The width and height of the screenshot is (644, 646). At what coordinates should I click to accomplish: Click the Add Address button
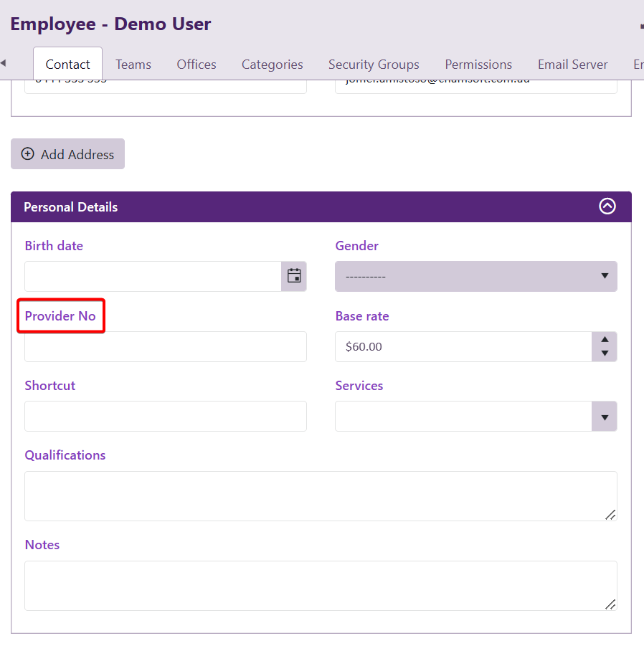(x=68, y=154)
